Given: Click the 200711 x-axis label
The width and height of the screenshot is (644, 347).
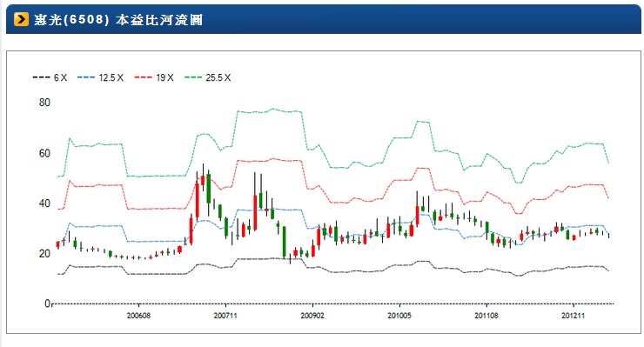Looking at the screenshot, I should [225, 316].
